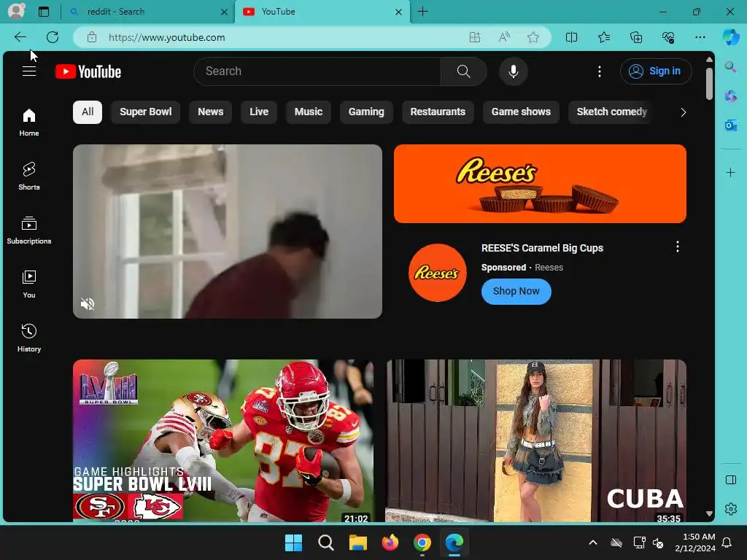Open the Windows Start menu
747x560 pixels.
293,542
